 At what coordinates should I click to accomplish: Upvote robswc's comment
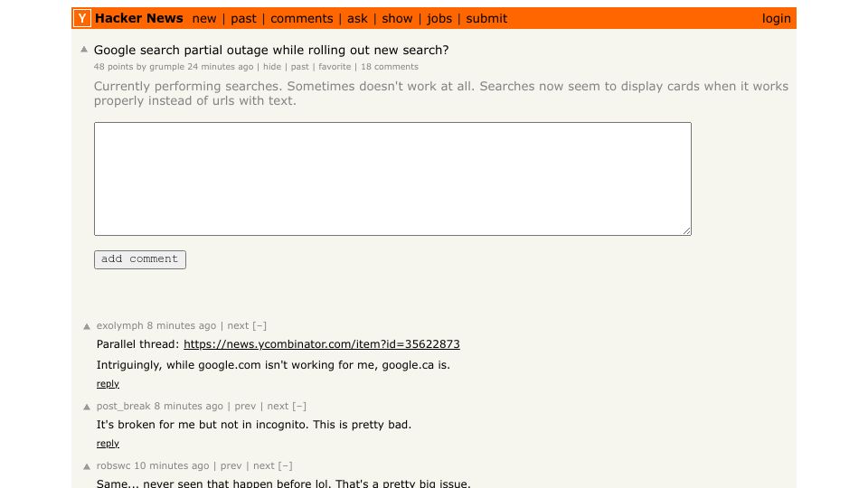(x=87, y=466)
